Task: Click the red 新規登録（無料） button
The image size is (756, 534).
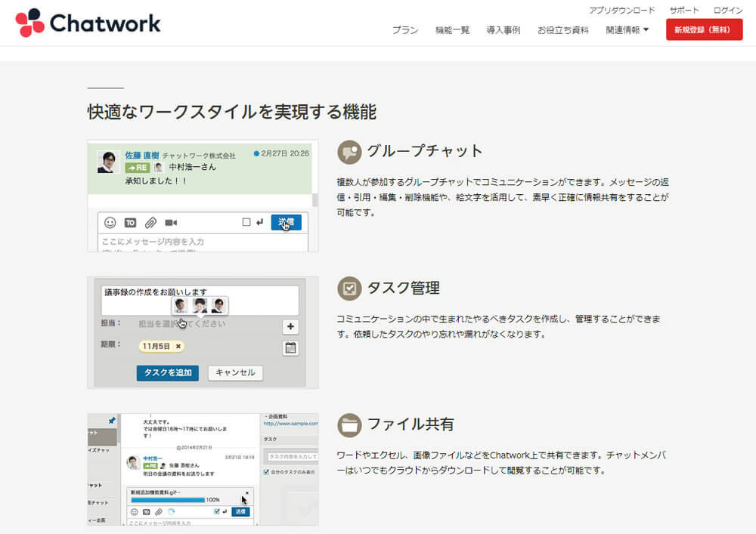Action: click(x=704, y=29)
